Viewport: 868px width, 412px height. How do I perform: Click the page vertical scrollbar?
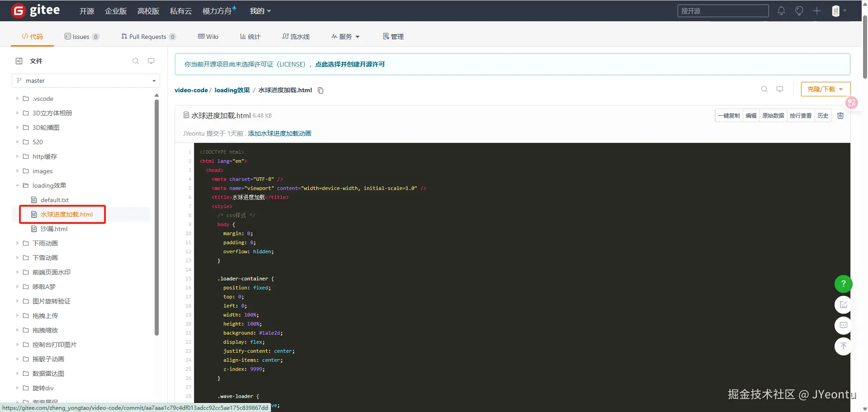pyautogui.click(x=864, y=47)
